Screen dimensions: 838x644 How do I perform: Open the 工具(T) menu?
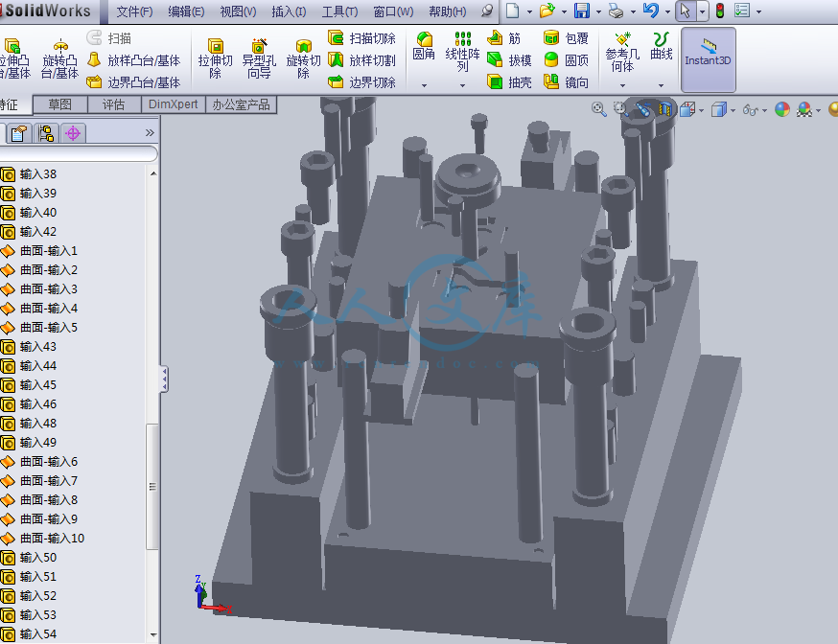340,11
